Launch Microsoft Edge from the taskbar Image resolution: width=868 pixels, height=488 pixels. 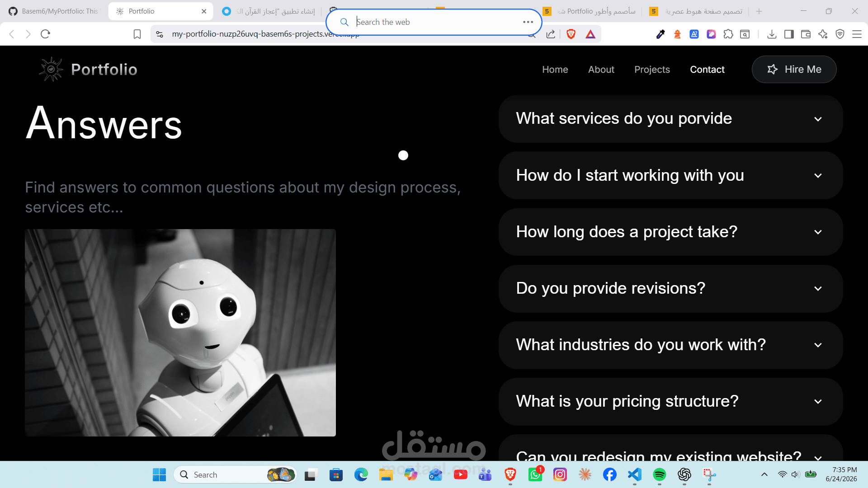(361, 474)
